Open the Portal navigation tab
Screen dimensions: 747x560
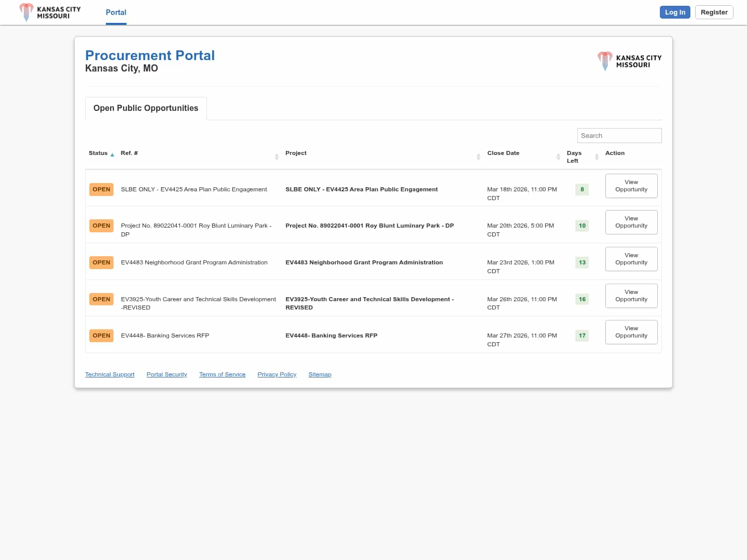[x=116, y=12]
